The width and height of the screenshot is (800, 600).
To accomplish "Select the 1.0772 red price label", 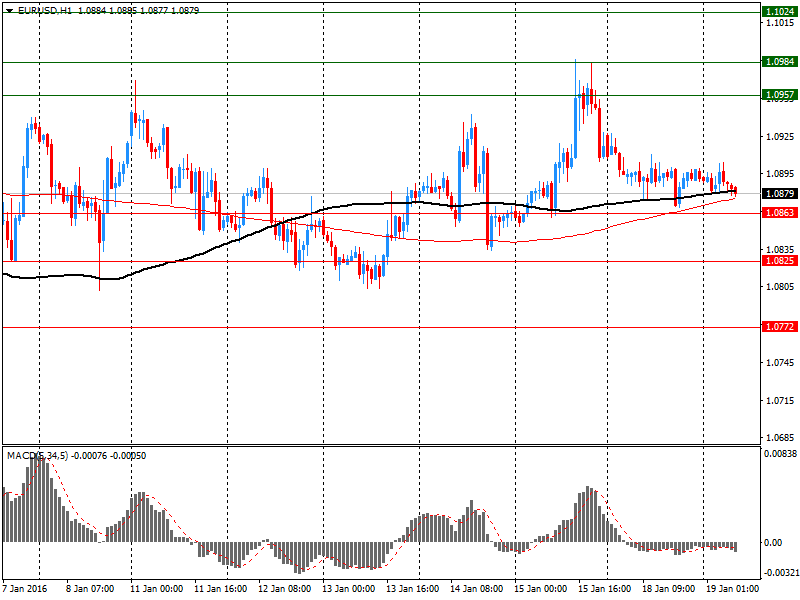I will (779, 327).
